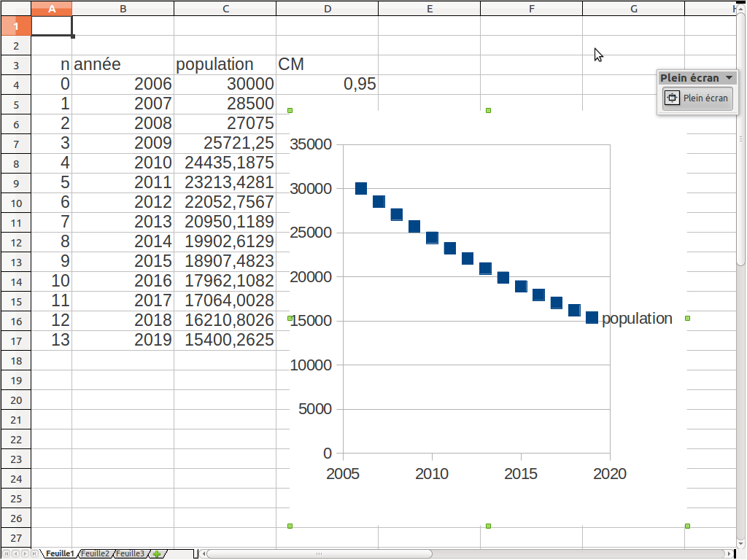Click the Plein écran toggle button
The image size is (747, 560).
coord(697,98)
